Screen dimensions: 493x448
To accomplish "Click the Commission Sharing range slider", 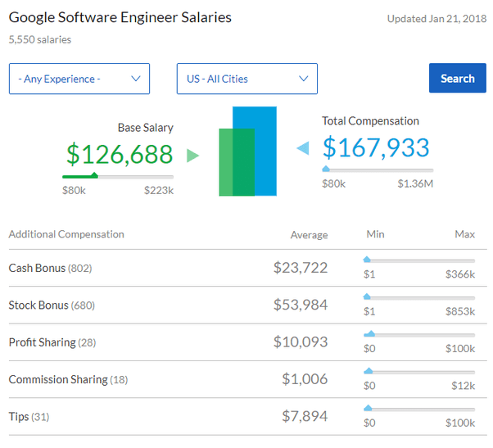I will [x=419, y=372].
